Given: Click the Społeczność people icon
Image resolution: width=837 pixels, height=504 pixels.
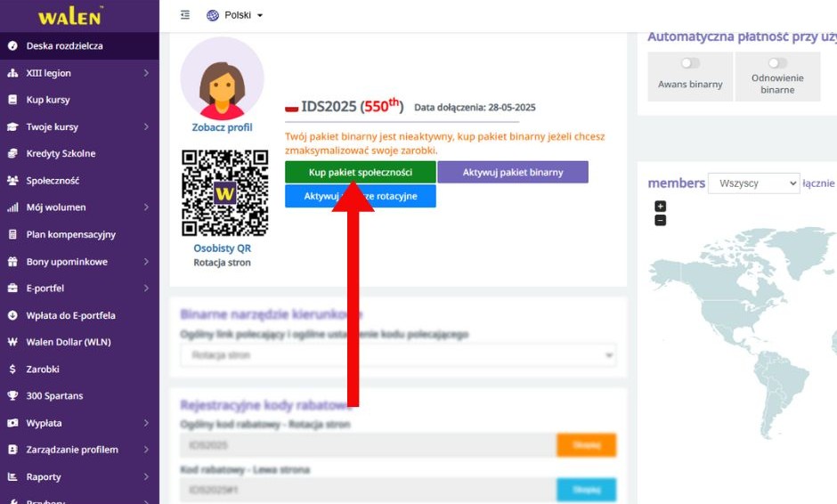Looking at the screenshot, I should (12, 181).
